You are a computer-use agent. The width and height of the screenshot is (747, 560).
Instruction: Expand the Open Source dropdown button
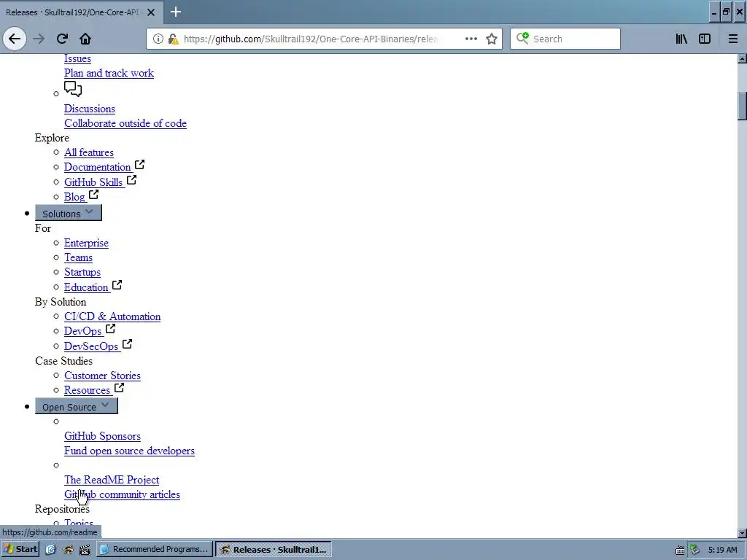[76, 406]
